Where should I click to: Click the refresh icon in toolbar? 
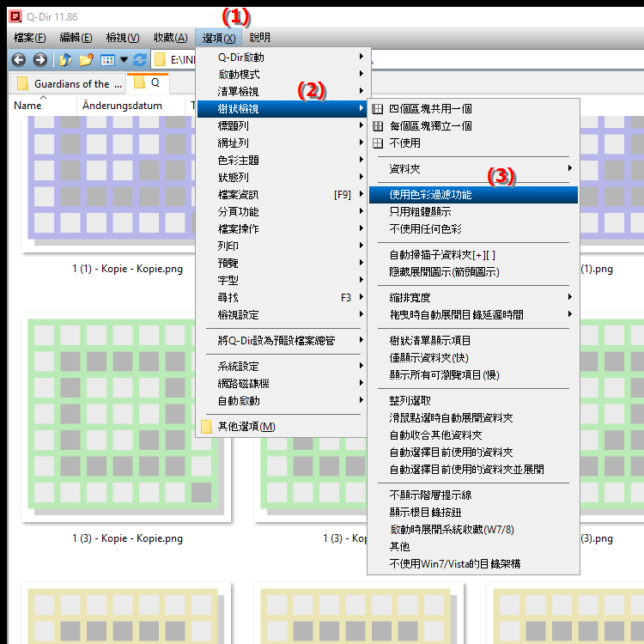pyautogui.click(x=140, y=60)
